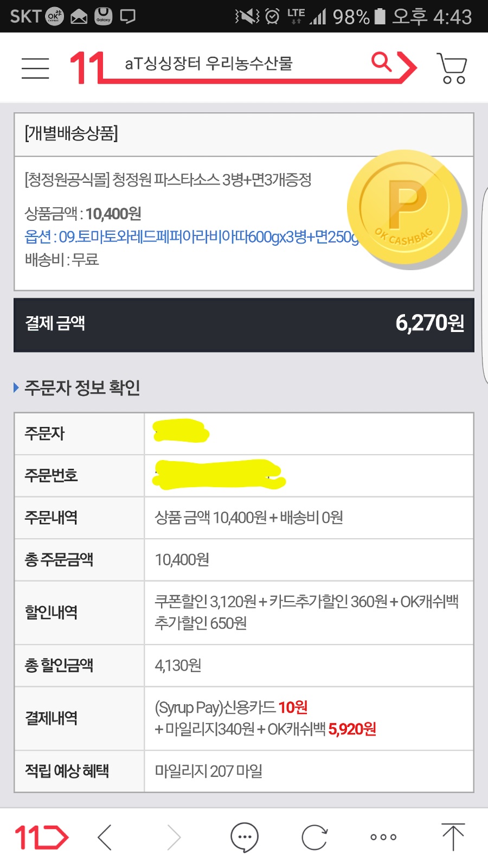The image size is (488, 868).
Task: Tap the 주문자 정보 확인 section arrow
Action: pos(16,387)
